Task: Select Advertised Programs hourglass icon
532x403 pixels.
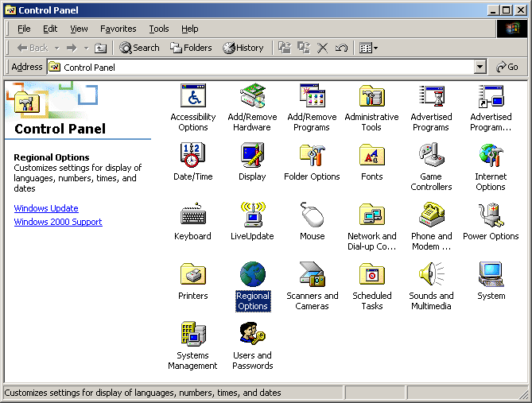Action: click(x=431, y=96)
